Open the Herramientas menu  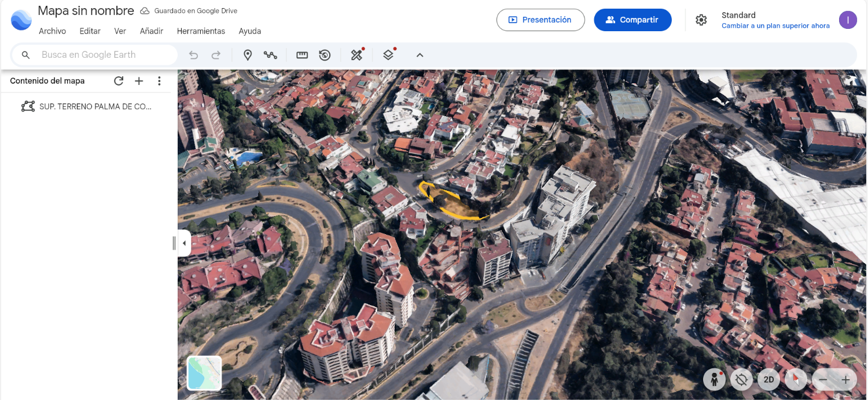point(201,31)
